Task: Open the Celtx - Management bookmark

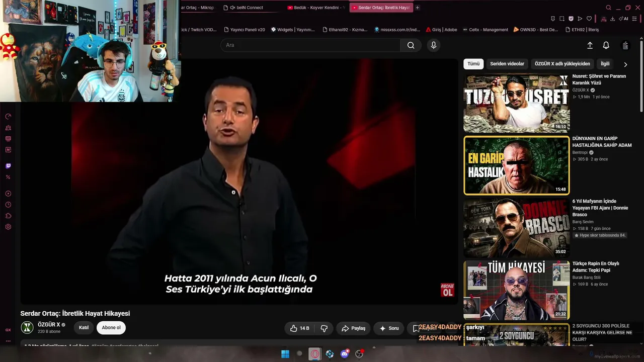Action: click(486, 30)
